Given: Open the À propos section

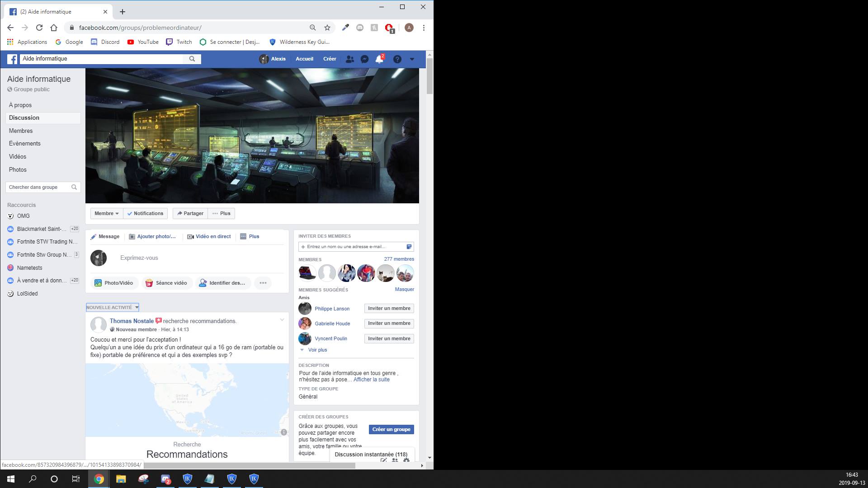Looking at the screenshot, I should click(x=20, y=105).
